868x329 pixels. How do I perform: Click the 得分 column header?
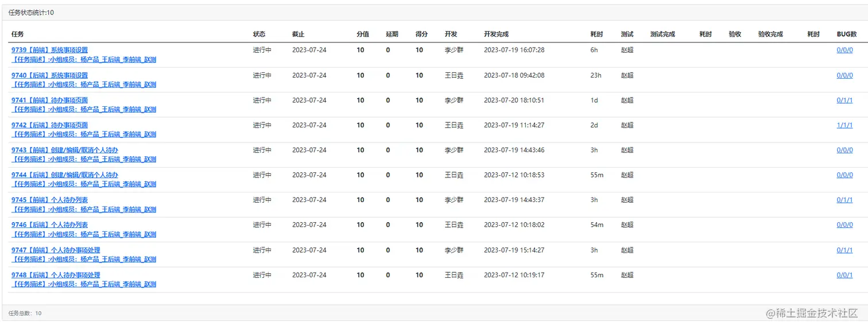[x=422, y=34]
